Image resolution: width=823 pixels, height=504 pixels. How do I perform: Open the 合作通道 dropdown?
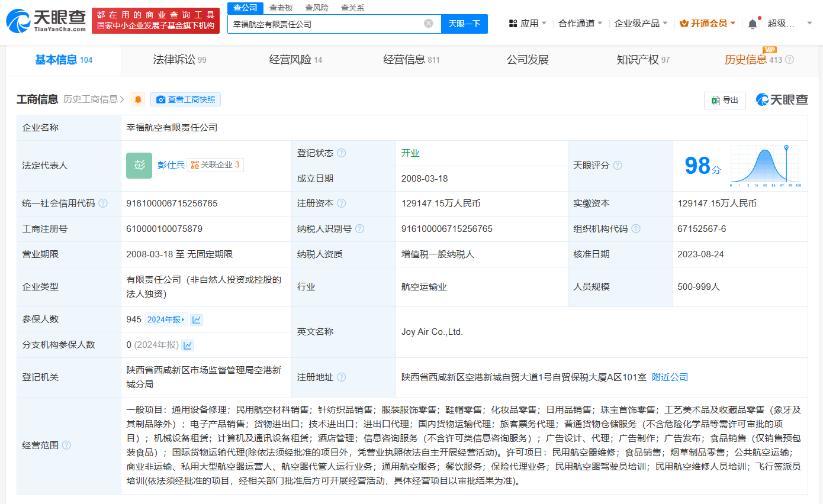pos(580,24)
